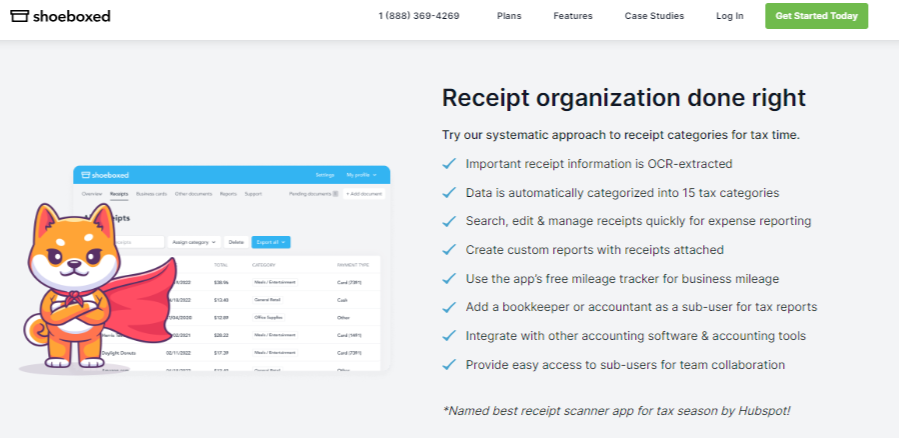The image size is (899, 438).
Task: Click the '+ Add document' button
Action: [364, 194]
